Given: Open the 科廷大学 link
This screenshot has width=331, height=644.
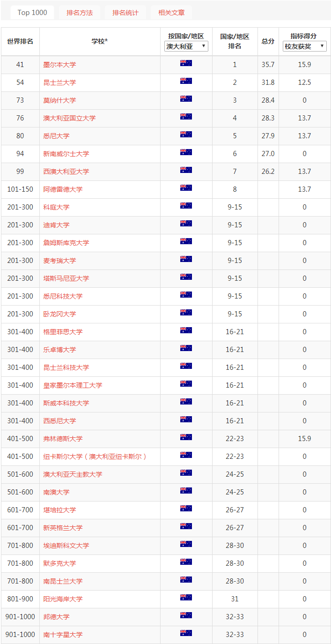Looking at the screenshot, I should pos(56,207).
